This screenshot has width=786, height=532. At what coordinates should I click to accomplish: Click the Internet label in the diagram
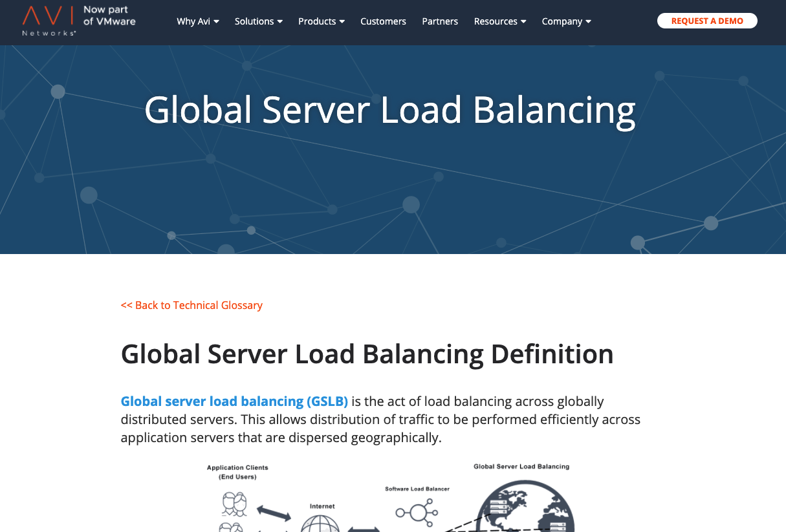click(x=322, y=506)
